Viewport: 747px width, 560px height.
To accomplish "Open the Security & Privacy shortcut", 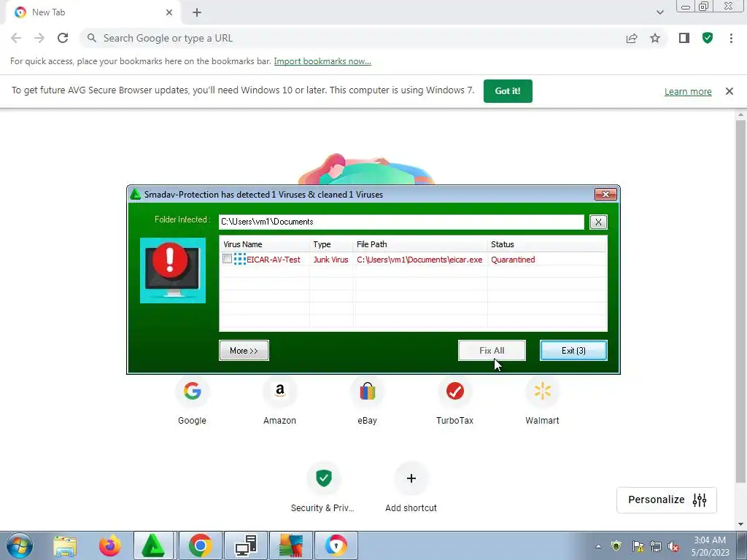I will pyautogui.click(x=323, y=486).
